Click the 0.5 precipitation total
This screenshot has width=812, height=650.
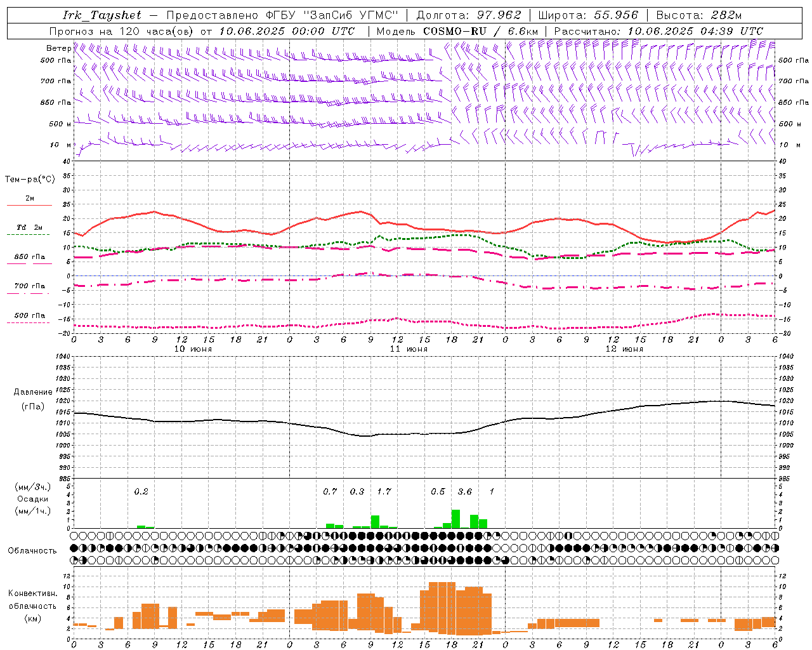pyautogui.click(x=438, y=492)
